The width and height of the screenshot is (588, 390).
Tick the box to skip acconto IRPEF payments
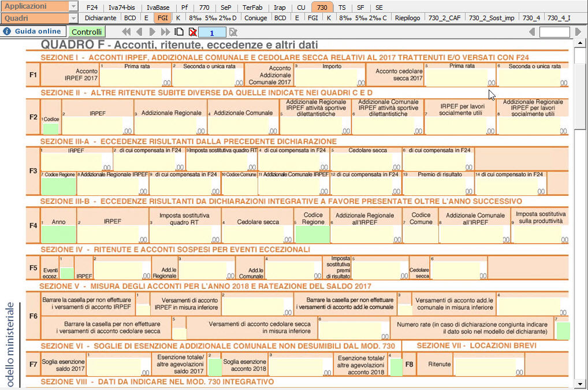pos(143,309)
